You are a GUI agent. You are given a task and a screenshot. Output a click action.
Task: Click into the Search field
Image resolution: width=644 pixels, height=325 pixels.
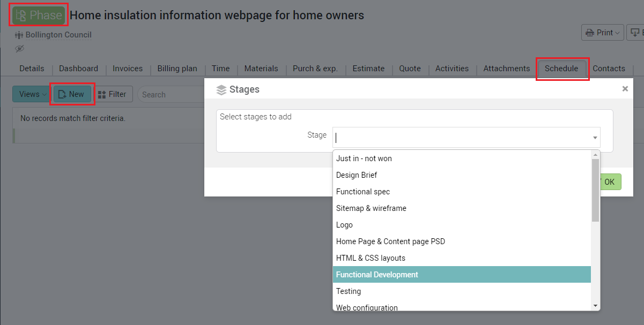[x=172, y=95]
